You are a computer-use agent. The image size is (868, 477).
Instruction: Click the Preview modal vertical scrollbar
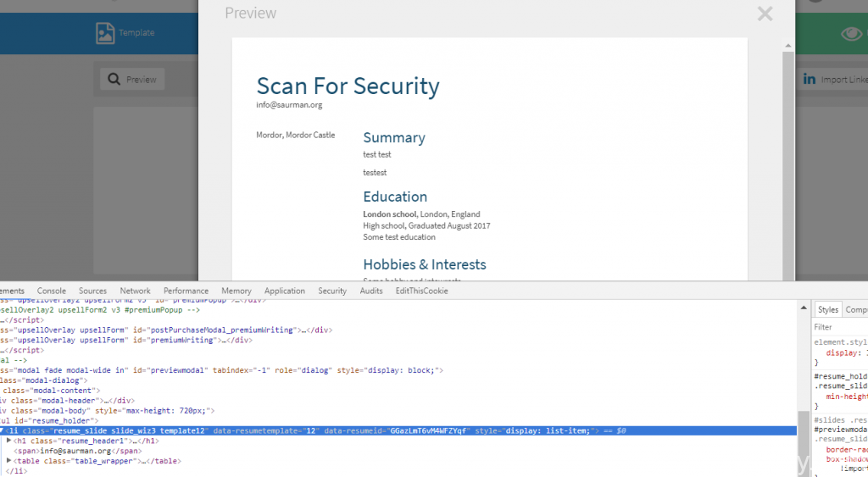point(788,166)
